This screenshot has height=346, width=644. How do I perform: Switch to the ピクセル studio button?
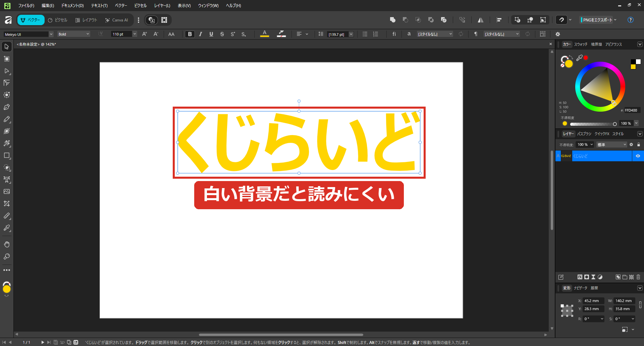pyautogui.click(x=58, y=20)
